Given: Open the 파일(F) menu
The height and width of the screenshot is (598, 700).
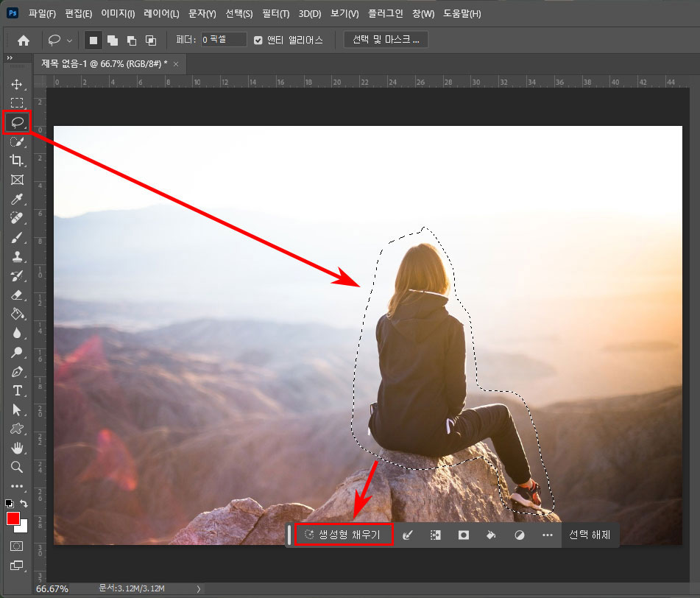Looking at the screenshot, I should 42,14.
